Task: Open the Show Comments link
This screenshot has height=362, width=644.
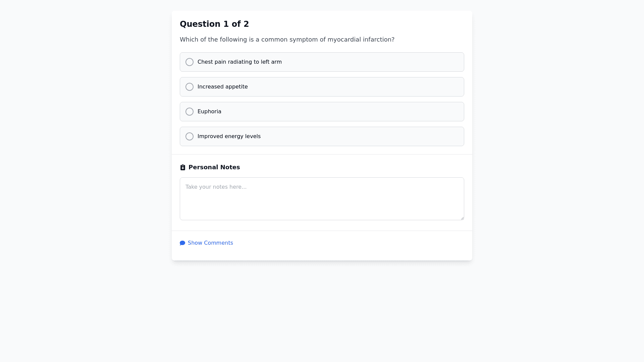Action: coord(210,243)
